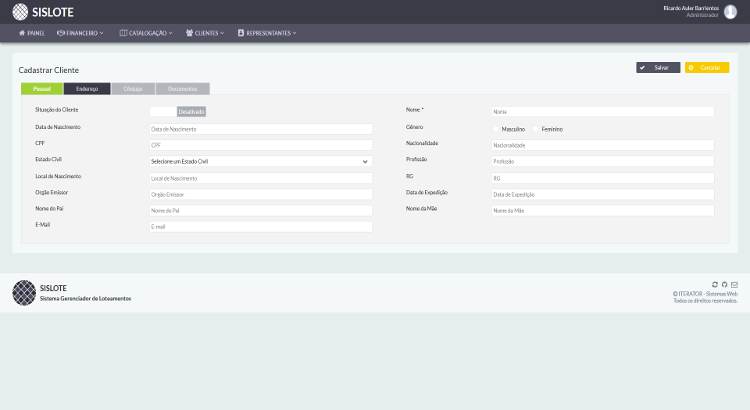Switch to the Documentos tab

183,89
